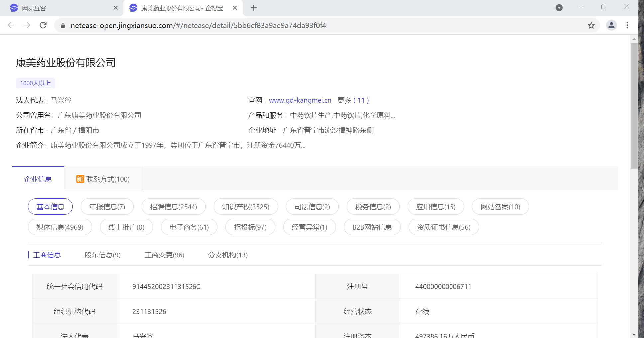Click credit code 91445200231131526C
The width and height of the screenshot is (644, 338).
click(167, 286)
